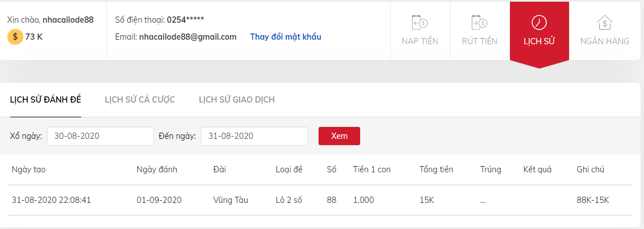Click the gold dollar coin balance icon
Image resolution: width=644 pixels, height=229 pixels.
[x=15, y=37]
